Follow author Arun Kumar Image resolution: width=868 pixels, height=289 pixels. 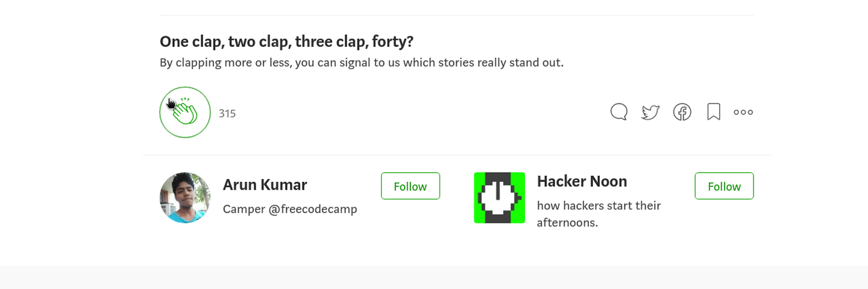410,186
